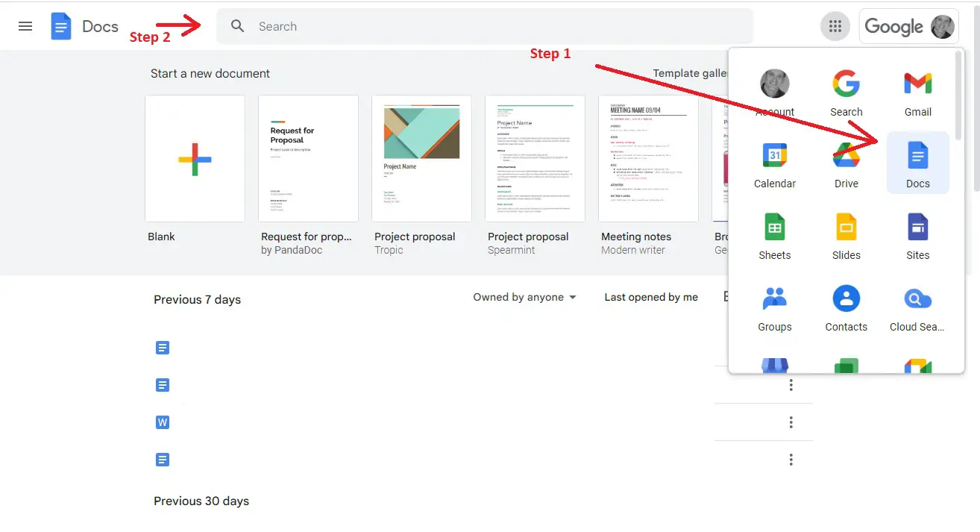Click the magnifier icon in the search bar
The image size is (980, 532).
(237, 26)
